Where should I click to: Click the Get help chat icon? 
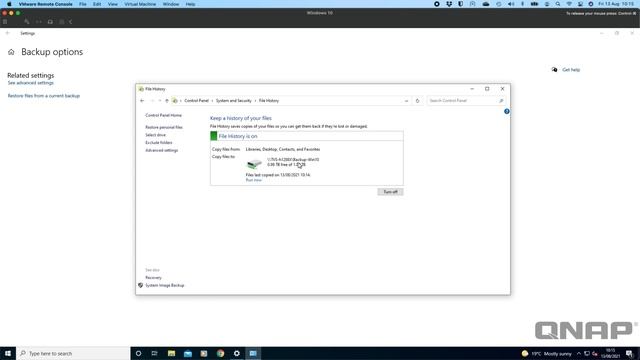point(554,69)
